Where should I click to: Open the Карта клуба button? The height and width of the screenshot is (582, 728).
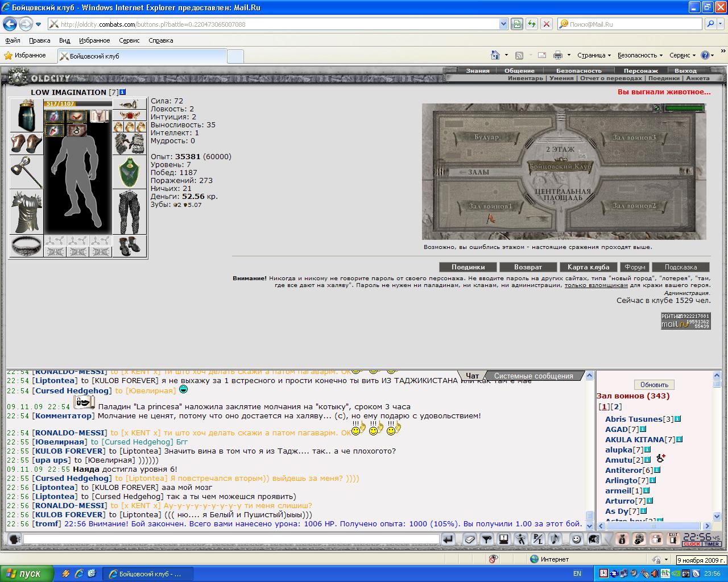coord(588,267)
